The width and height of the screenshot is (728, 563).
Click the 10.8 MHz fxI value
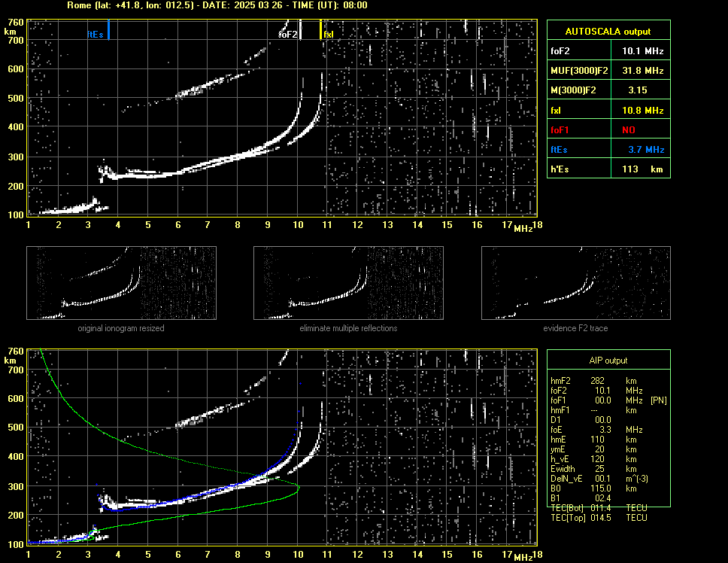pyautogui.click(x=642, y=111)
